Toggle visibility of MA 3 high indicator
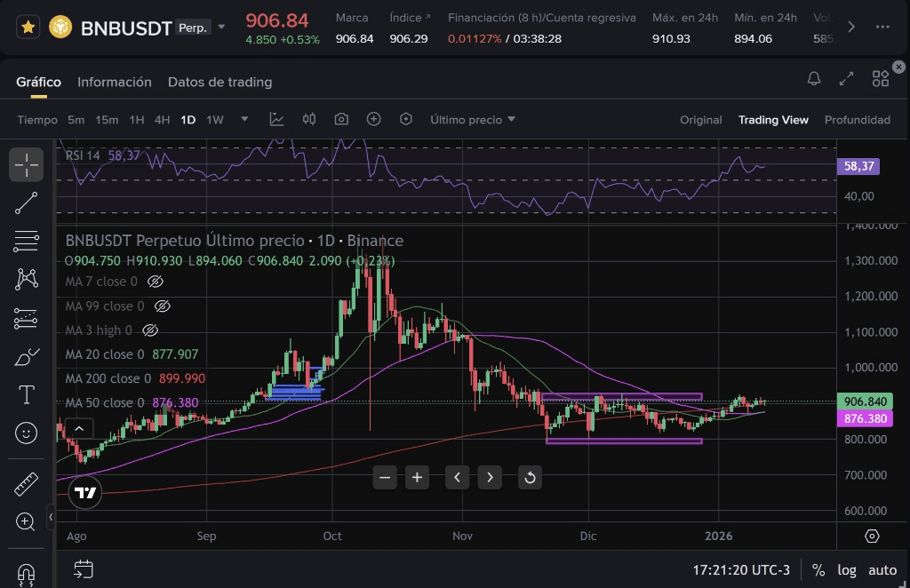Viewport: 910px width, 588px height. click(x=150, y=330)
